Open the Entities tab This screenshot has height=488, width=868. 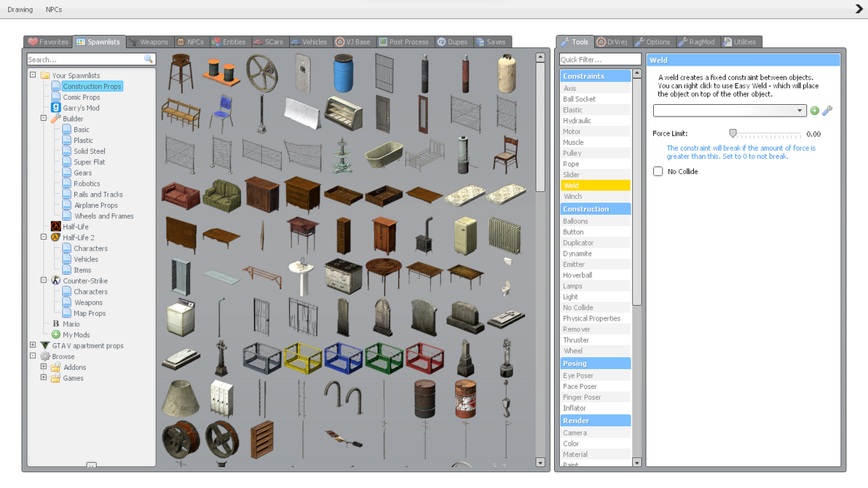229,42
